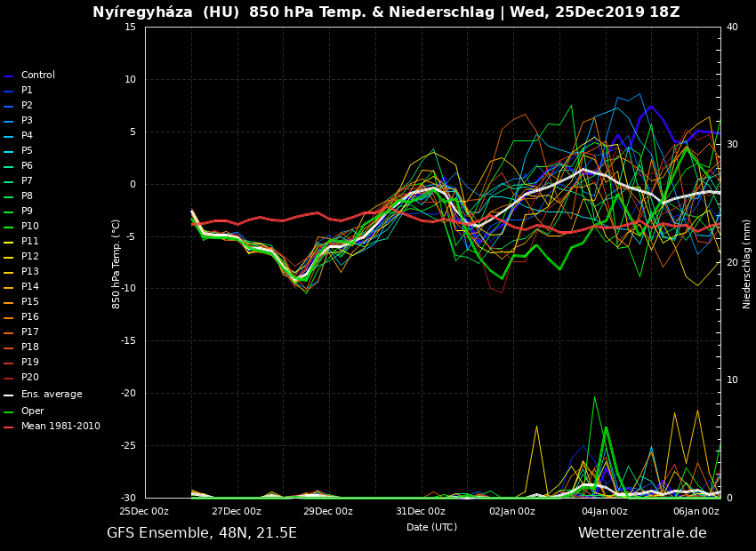Select the P17 legend label

tap(29, 332)
